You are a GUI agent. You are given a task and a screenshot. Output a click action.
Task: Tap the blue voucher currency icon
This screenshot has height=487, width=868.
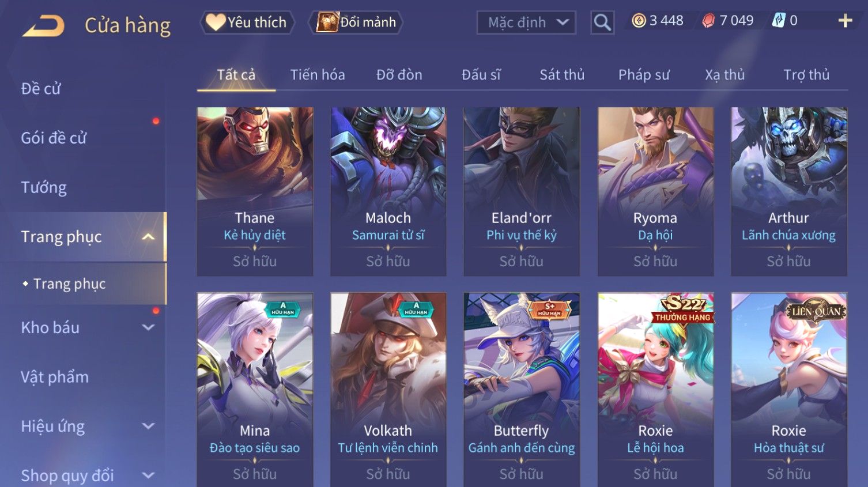tap(779, 21)
